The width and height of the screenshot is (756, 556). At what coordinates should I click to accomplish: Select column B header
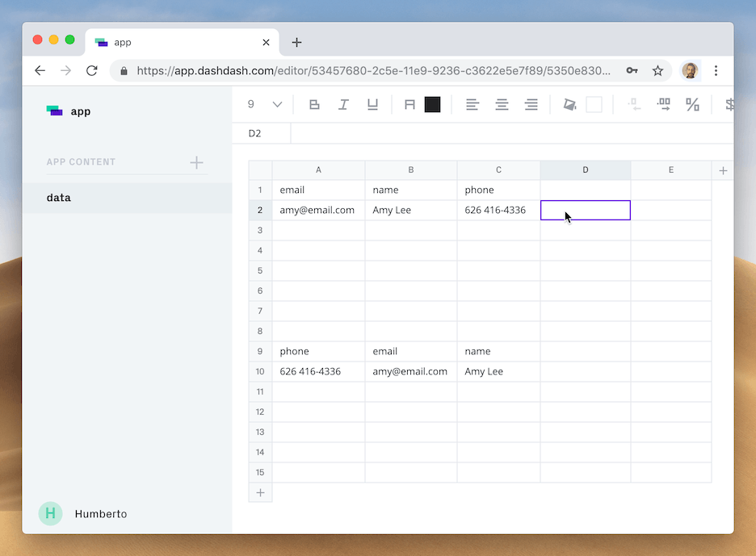pyautogui.click(x=411, y=170)
